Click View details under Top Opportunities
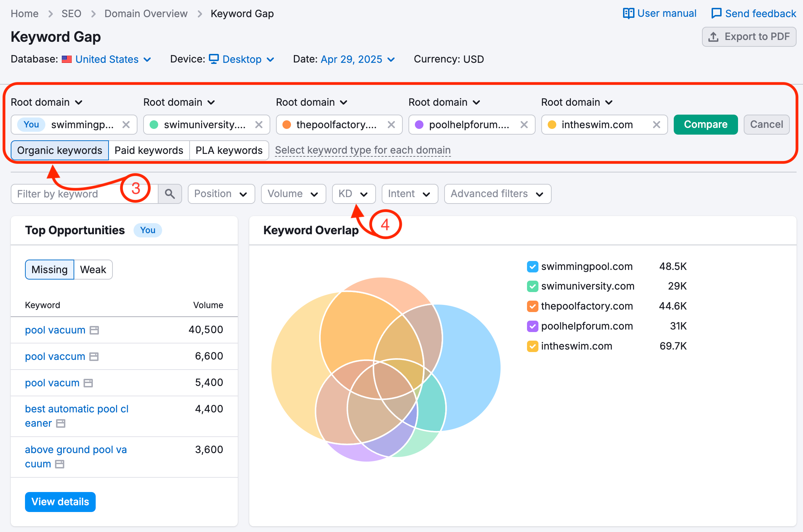Image resolution: width=803 pixels, height=532 pixels. 60,502
